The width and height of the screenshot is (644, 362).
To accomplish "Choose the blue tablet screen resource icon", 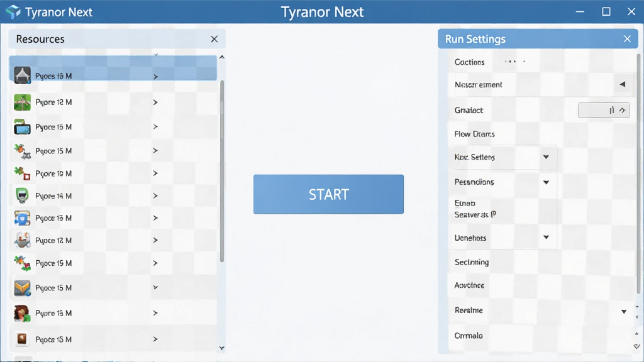I will (22, 127).
